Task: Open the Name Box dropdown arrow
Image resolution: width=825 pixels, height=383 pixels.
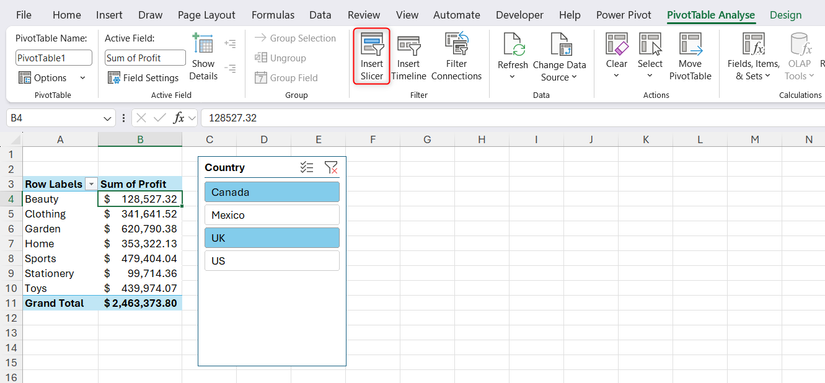Action: tap(107, 118)
